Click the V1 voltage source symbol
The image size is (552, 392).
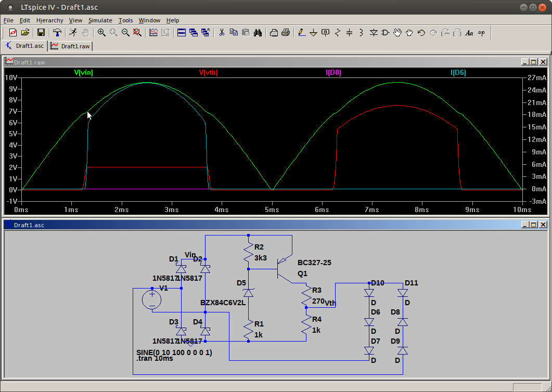point(152,299)
